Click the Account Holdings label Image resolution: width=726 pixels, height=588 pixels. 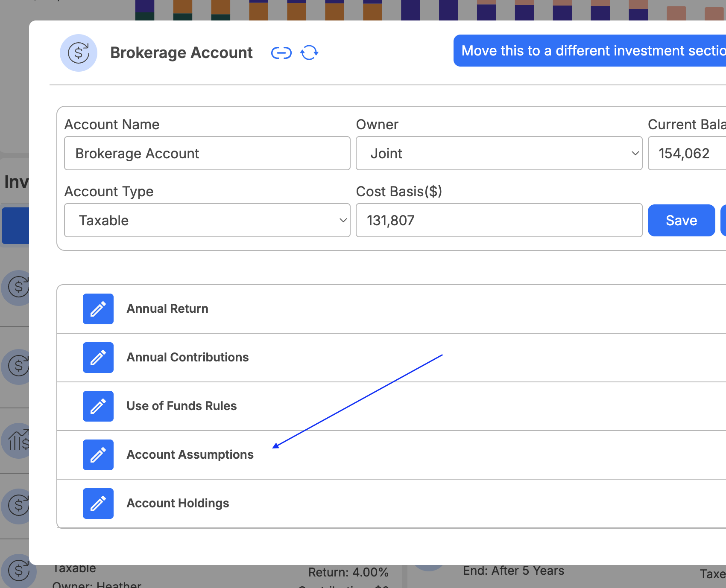178,503
